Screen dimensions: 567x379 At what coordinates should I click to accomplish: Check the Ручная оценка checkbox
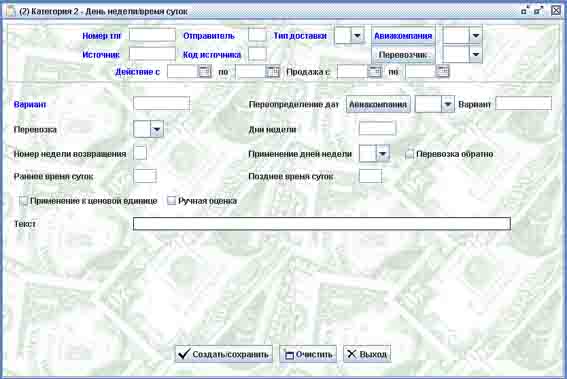point(171,200)
